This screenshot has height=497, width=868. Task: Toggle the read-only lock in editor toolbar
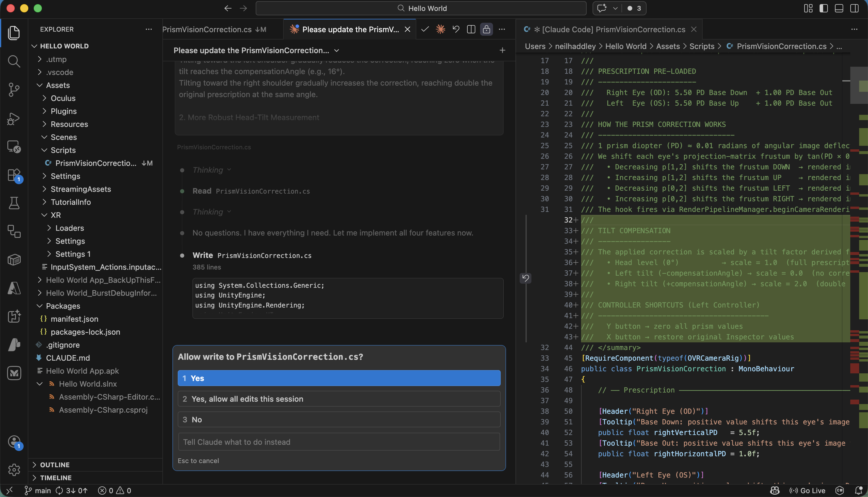[487, 29]
